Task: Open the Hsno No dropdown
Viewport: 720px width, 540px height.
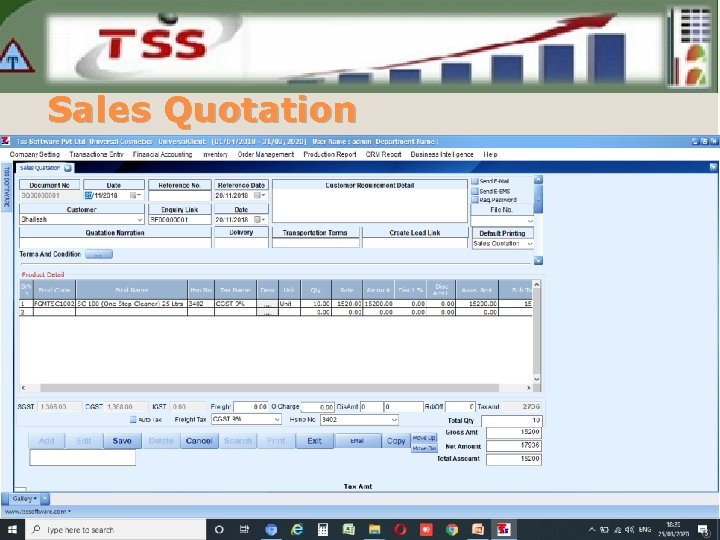Action: pyautogui.click(x=394, y=419)
